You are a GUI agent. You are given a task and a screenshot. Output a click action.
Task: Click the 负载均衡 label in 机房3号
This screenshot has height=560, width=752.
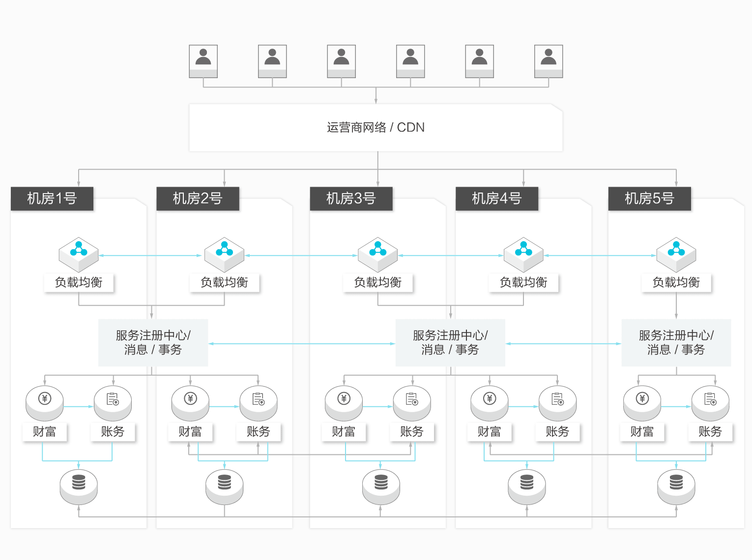tap(377, 282)
